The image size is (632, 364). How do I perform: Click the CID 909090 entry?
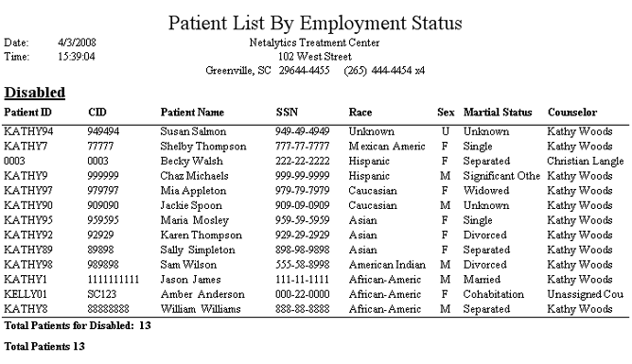(x=103, y=205)
